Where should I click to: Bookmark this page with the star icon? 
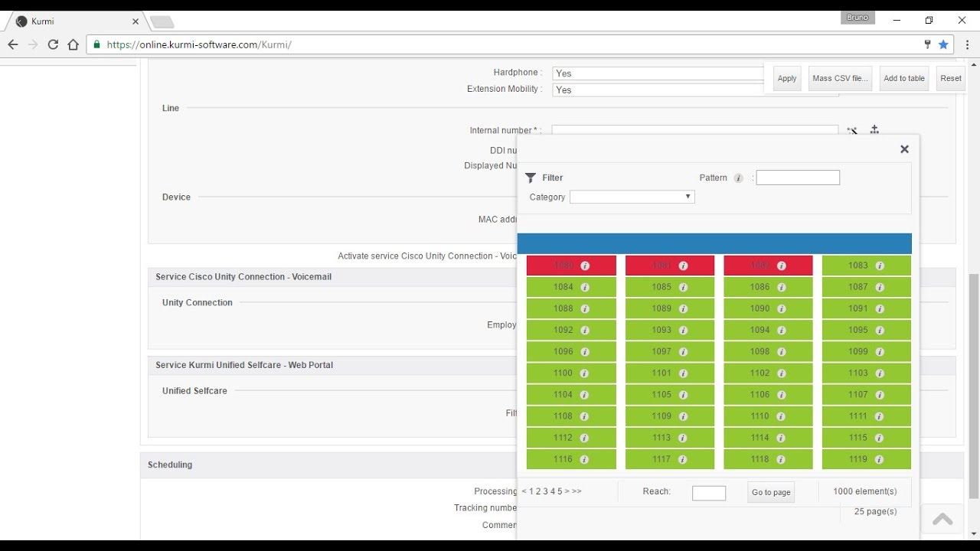943,44
